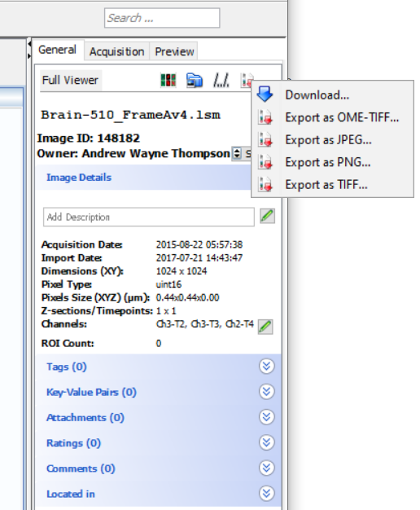This screenshot has width=420, height=510.
Task: Click the green pencil to edit description
Action: [x=267, y=216]
